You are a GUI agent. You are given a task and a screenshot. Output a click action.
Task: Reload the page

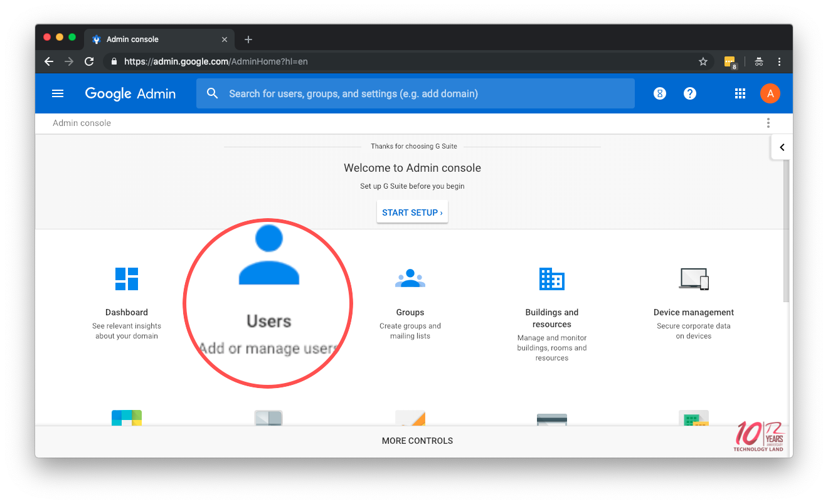(89, 61)
